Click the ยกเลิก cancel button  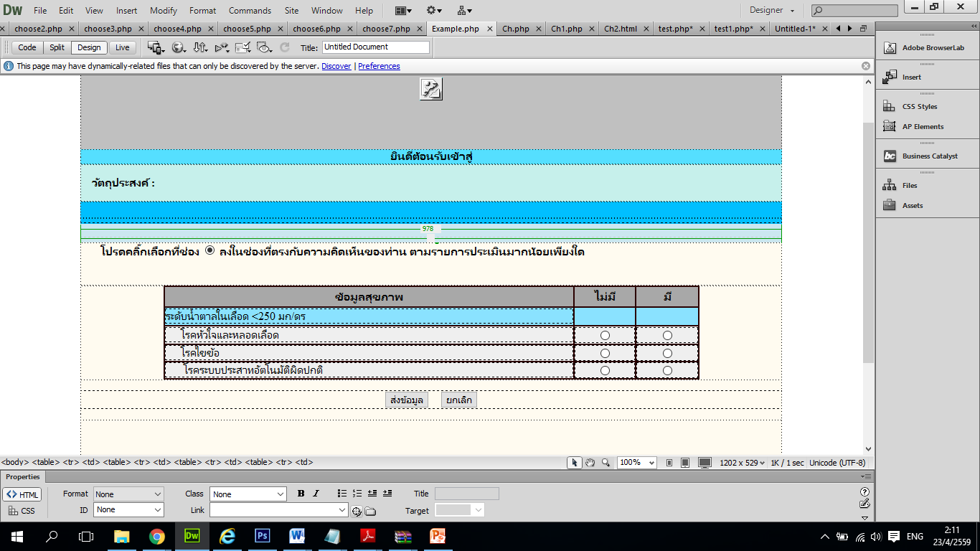(459, 400)
